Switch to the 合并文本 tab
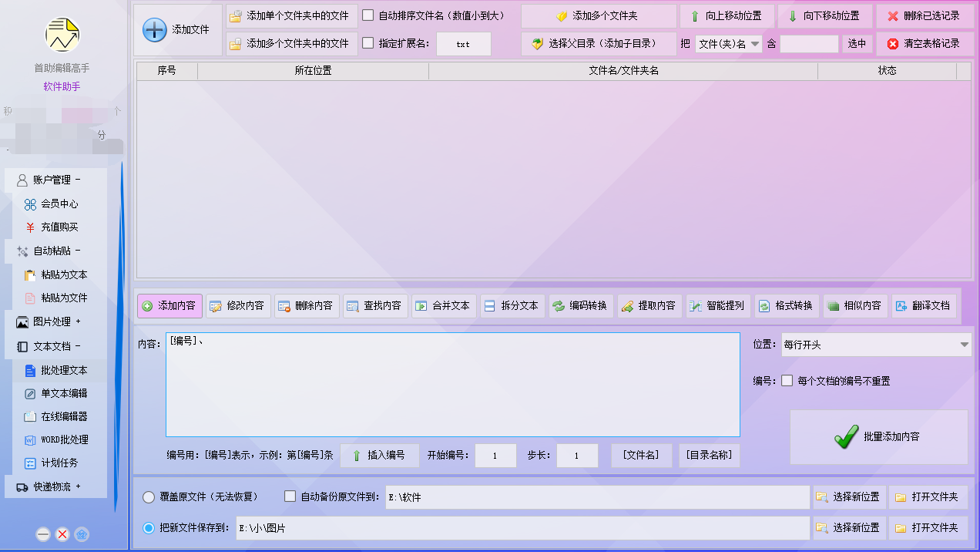980x552 pixels. (x=443, y=306)
